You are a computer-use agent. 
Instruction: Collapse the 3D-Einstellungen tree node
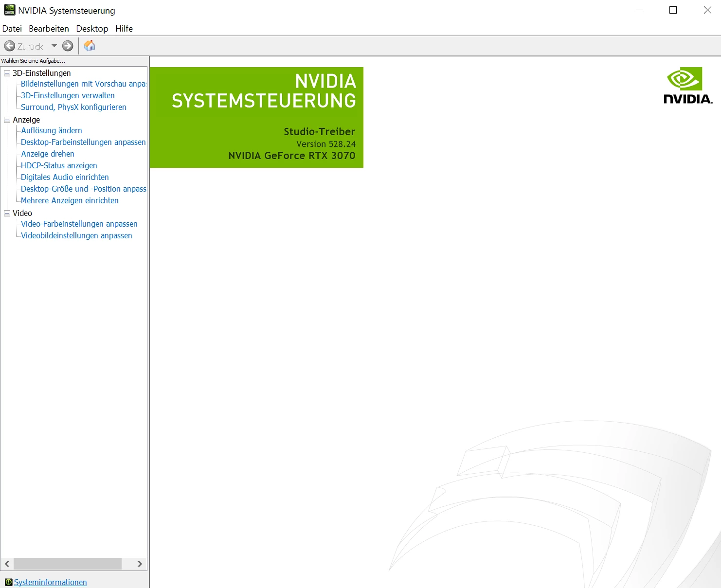pos(7,73)
